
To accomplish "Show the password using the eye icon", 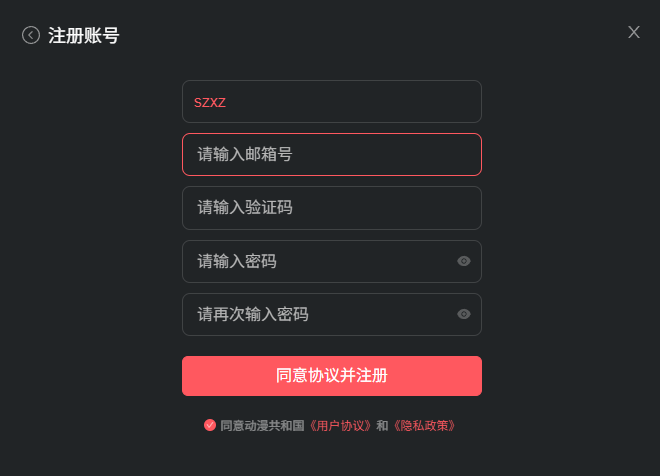I will (464, 261).
